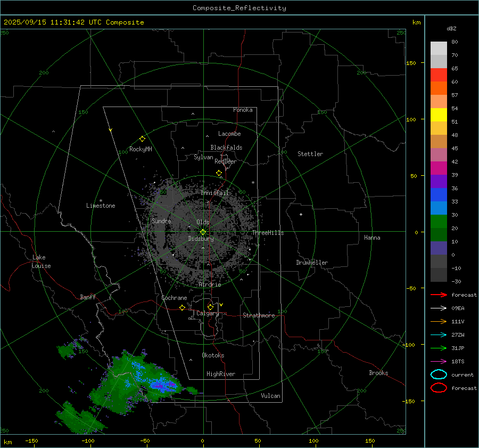479x448 pixels.
Task: Choose the green 31JP arrow icon
Action: click(439, 348)
